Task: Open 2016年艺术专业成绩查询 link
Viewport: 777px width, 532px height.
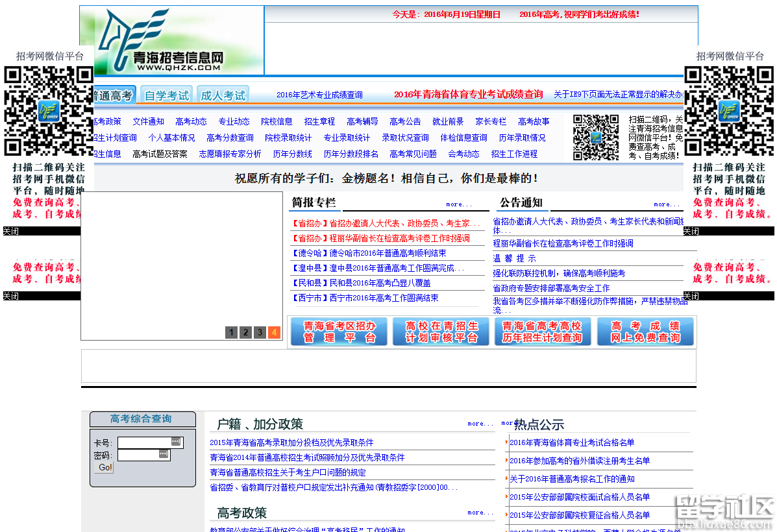Action: pyautogui.click(x=319, y=95)
